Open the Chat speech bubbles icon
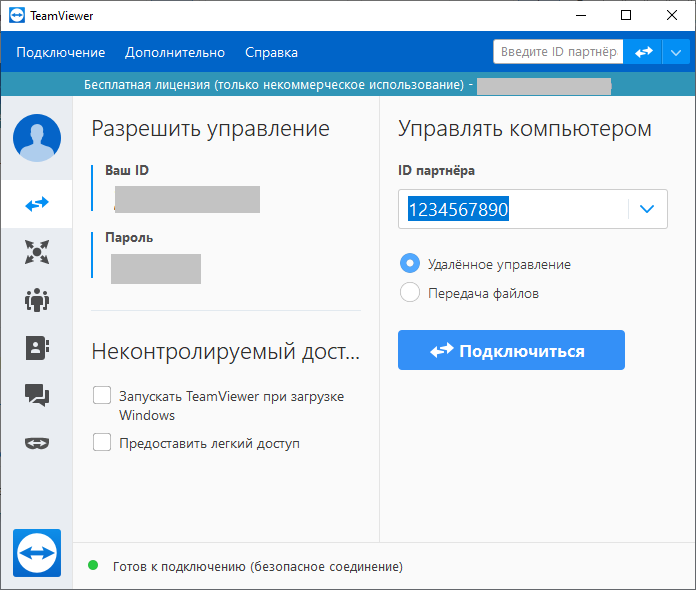696x590 pixels. pos(37,395)
